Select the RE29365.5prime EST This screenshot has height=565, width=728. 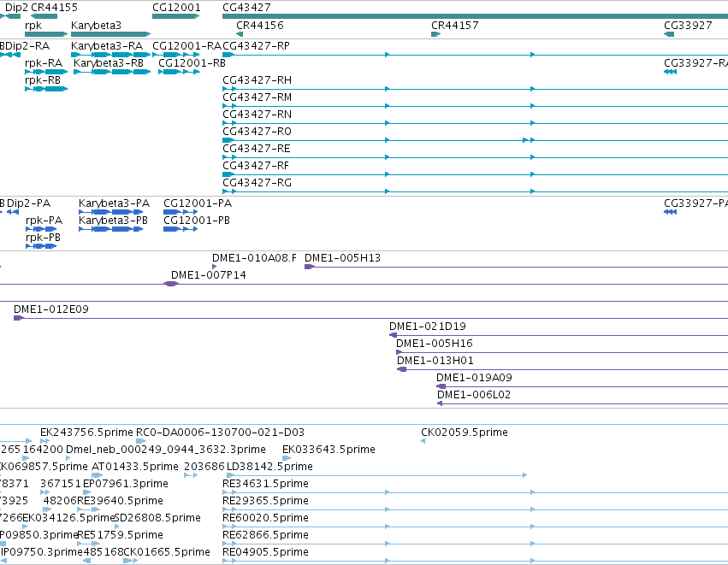[x=265, y=502]
